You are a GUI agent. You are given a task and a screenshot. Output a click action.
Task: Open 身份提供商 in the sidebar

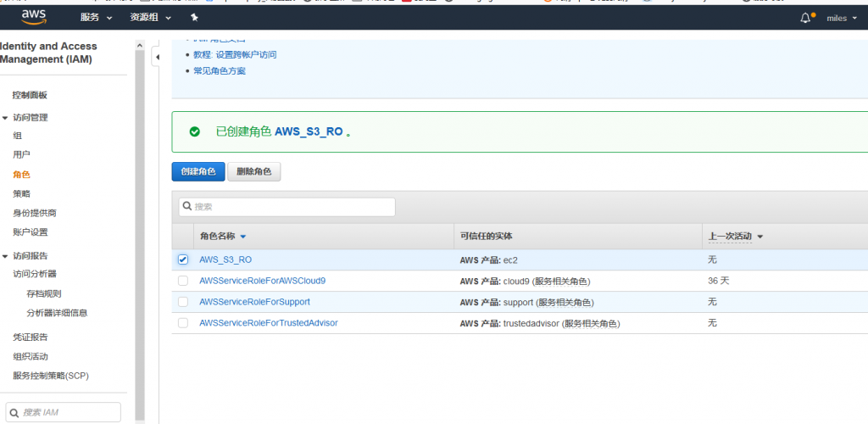pyautogui.click(x=34, y=213)
